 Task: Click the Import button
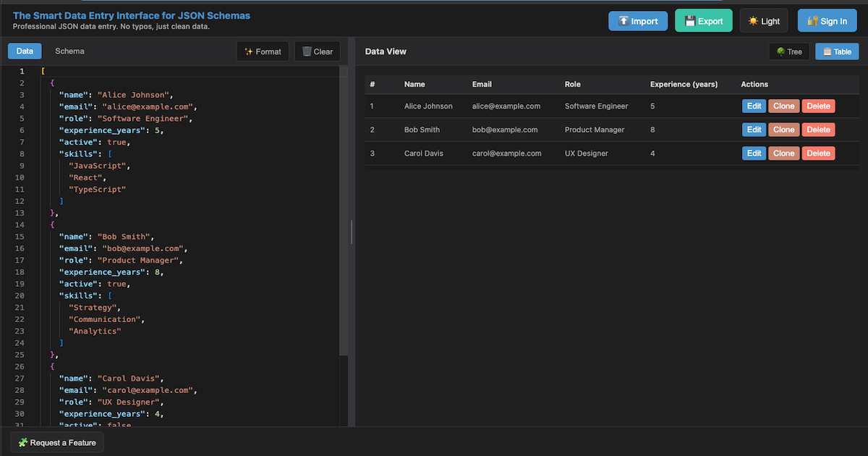[x=638, y=21]
